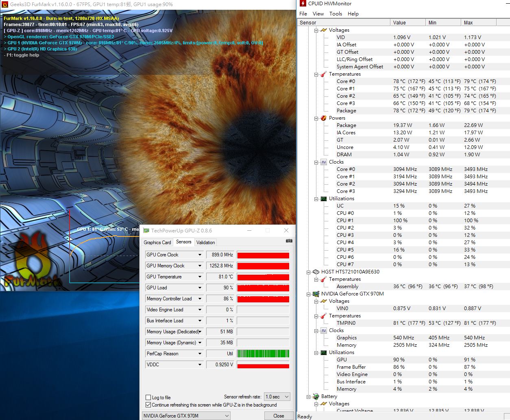
Task: Collapse the CPU Voltages tree node
Action: point(316,30)
